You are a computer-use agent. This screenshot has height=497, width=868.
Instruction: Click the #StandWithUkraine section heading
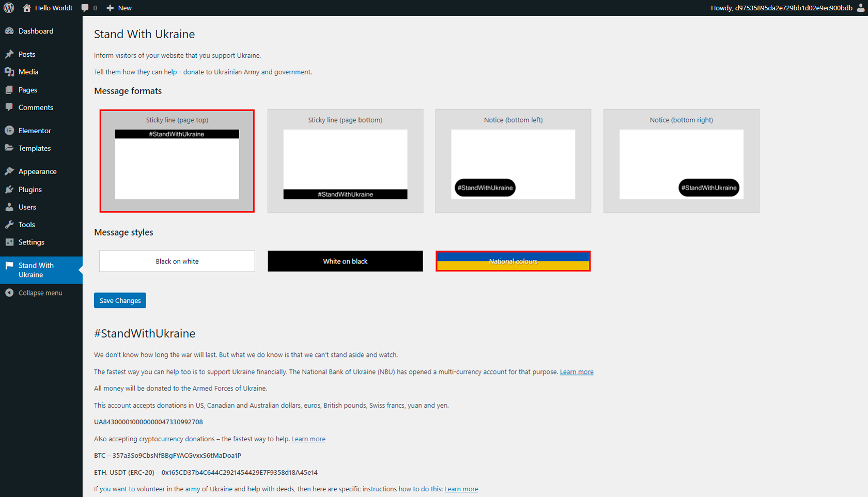145,334
